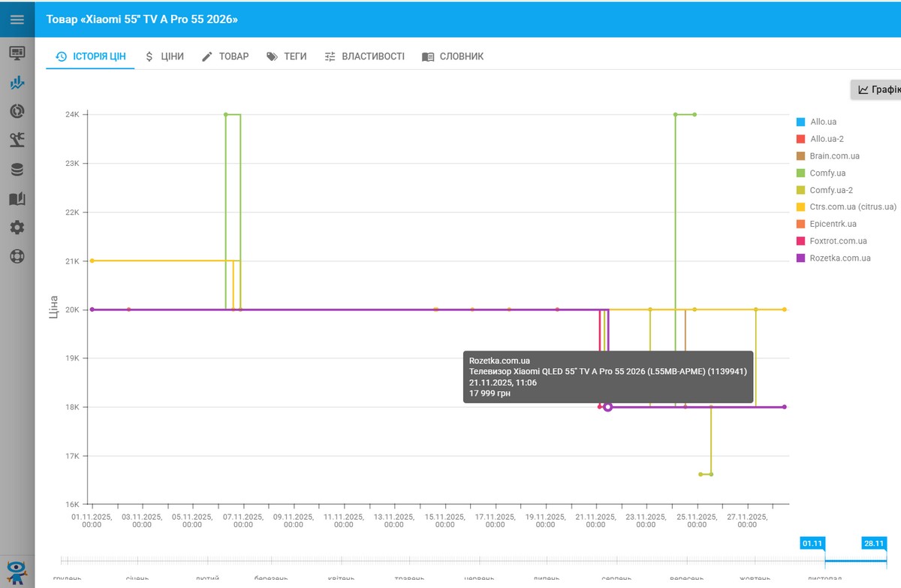Image resolution: width=901 pixels, height=588 pixels.
Task: Click the monitor dashboard sidebar icon
Action: click(x=17, y=53)
